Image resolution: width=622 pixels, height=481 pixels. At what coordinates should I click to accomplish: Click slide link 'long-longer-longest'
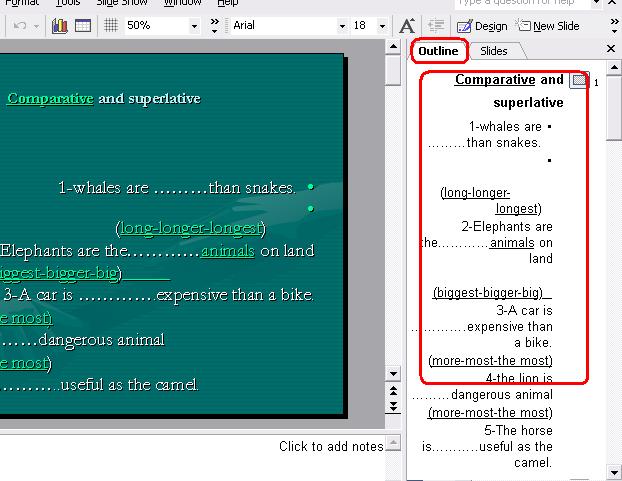tap(191, 228)
